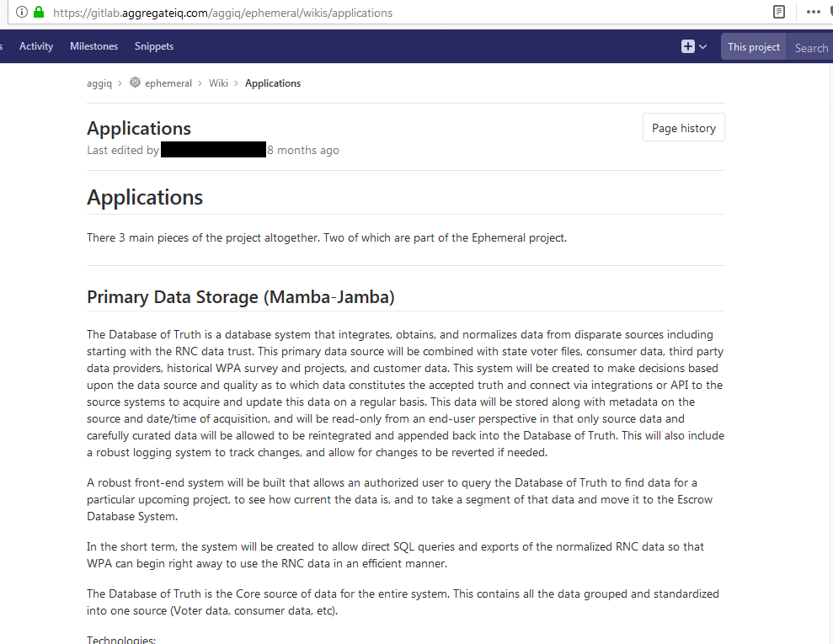The image size is (833, 644).
Task: Focus the Search input field
Action: (x=810, y=46)
